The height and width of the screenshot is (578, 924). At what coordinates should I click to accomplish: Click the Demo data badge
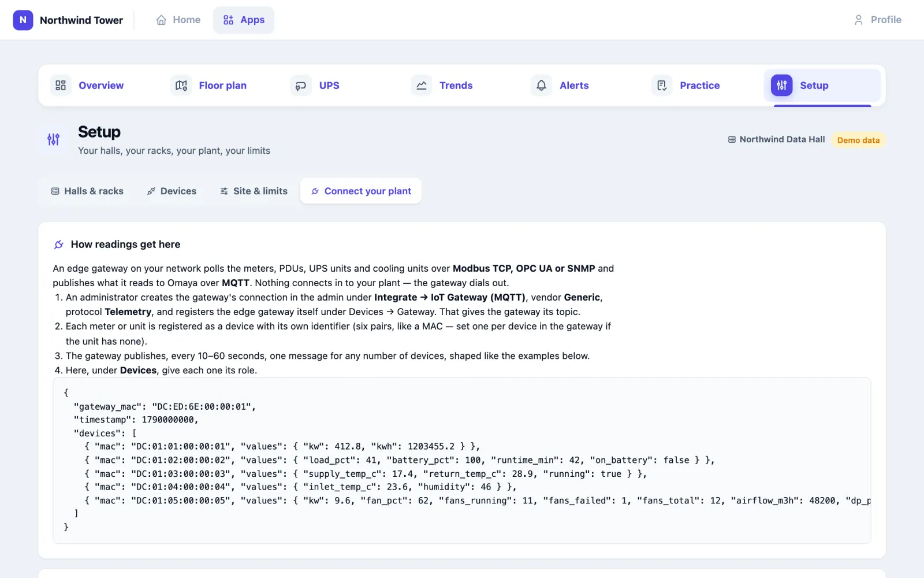click(x=858, y=140)
